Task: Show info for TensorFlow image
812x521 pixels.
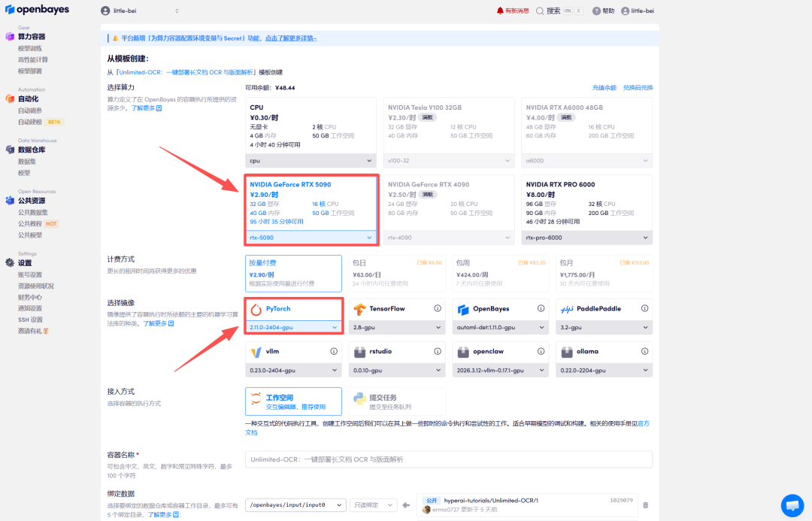Action: 438,309
